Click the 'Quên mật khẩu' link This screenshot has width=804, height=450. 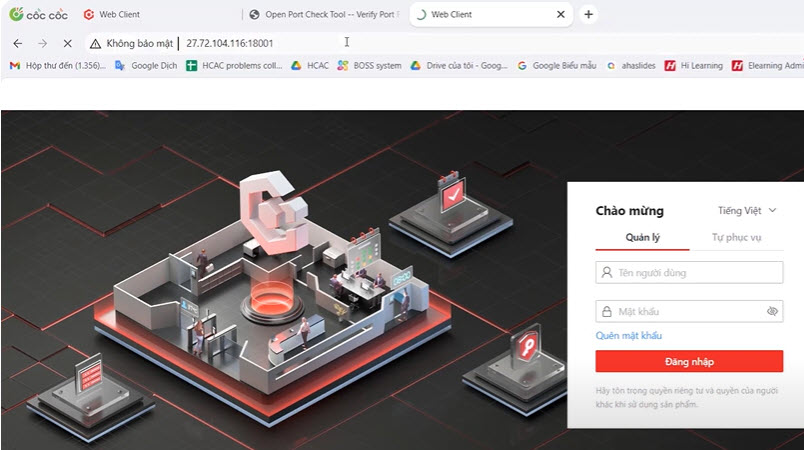point(628,336)
